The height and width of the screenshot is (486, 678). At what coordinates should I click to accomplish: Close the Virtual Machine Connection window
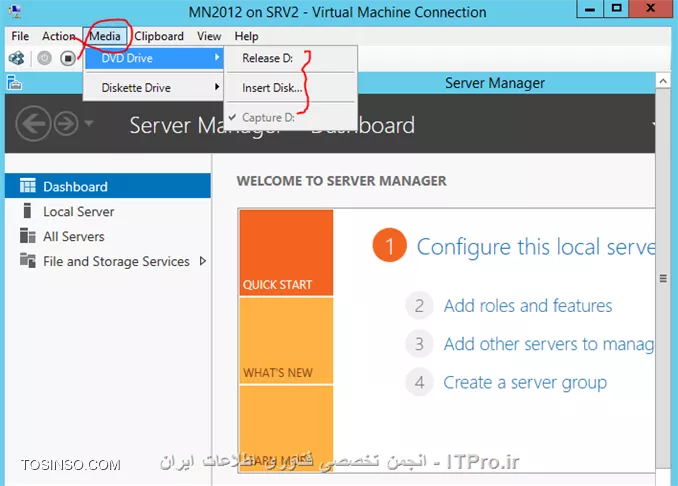click(x=650, y=8)
